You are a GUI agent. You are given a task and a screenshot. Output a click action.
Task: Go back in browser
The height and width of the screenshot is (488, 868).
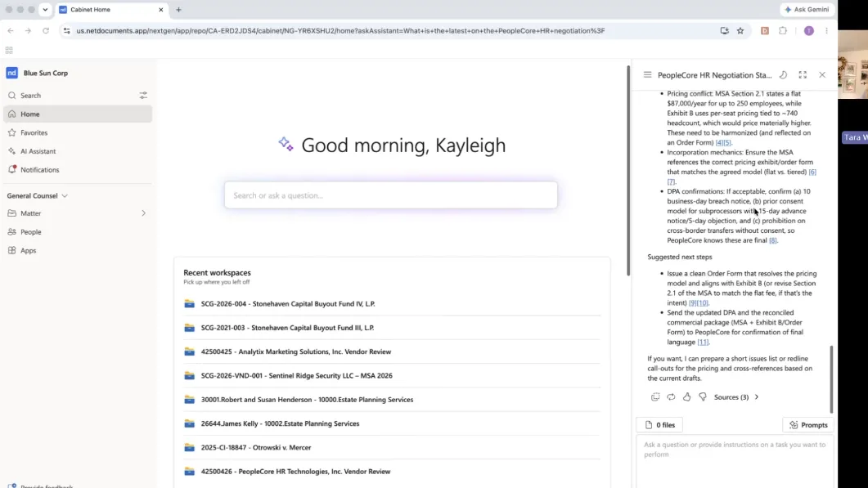(11, 31)
